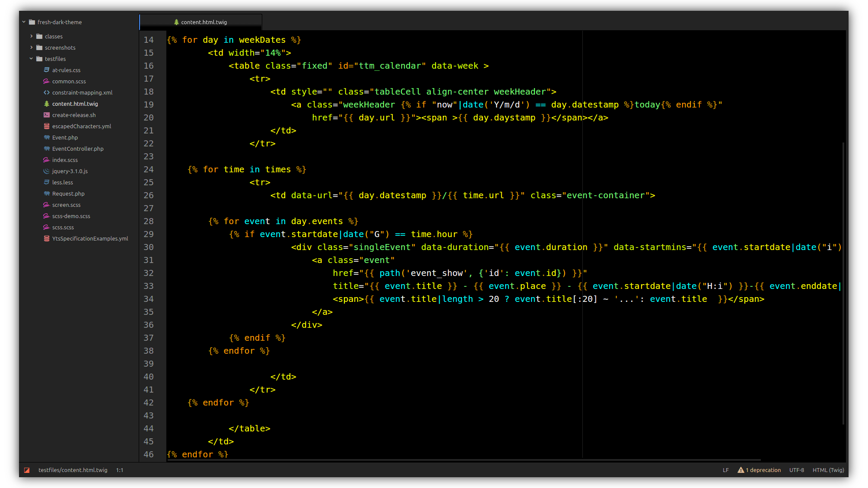The width and height of the screenshot is (868, 488).
Task: Select jquery-3.1.0.js in the tree
Action: [70, 171]
